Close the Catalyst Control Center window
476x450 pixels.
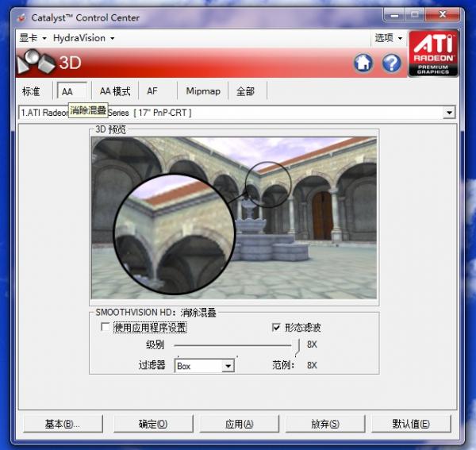coord(443,14)
